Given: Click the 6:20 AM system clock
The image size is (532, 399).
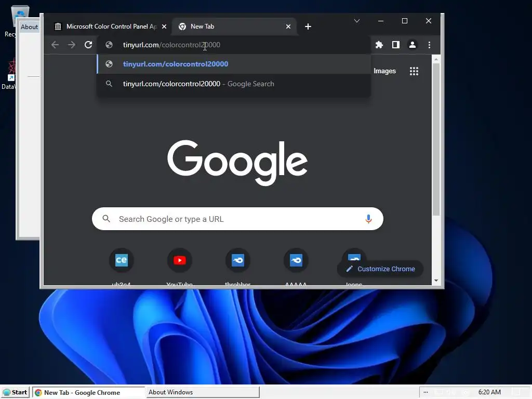Looking at the screenshot, I should pos(489,392).
